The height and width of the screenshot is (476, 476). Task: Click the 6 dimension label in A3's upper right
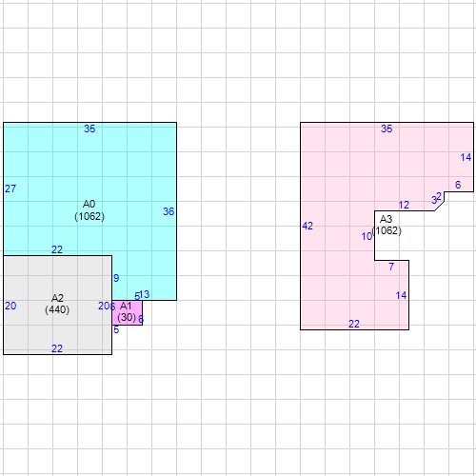click(458, 185)
